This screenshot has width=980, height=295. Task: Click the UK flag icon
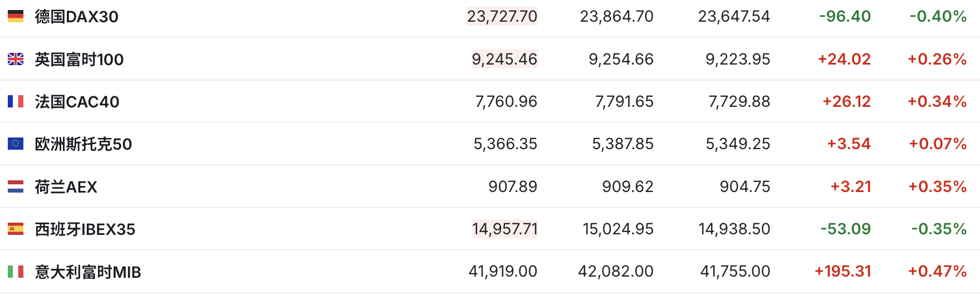click(16, 59)
